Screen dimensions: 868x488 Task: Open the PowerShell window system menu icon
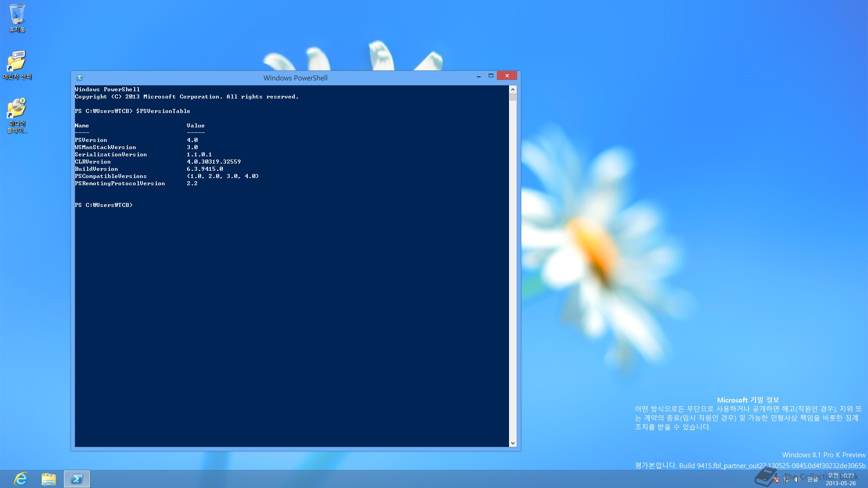point(80,78)
